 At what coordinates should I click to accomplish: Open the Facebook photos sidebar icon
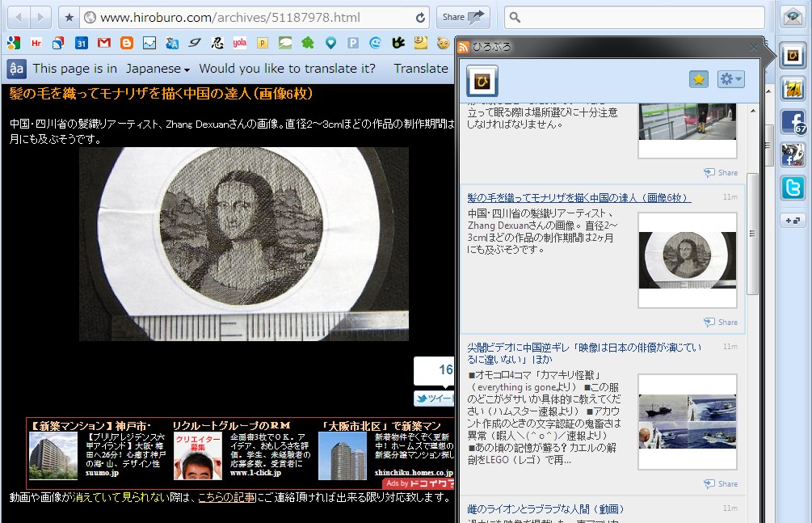pos(793,154)
